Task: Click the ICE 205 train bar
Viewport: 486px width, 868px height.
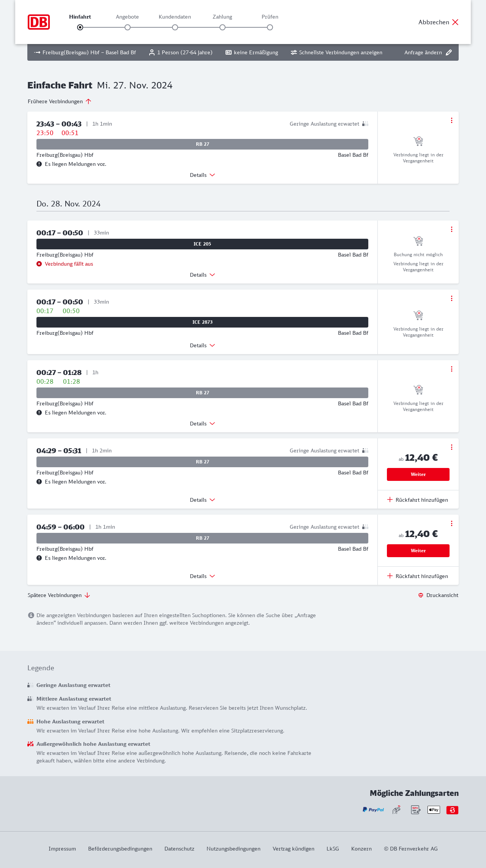Action: point(202,244)
